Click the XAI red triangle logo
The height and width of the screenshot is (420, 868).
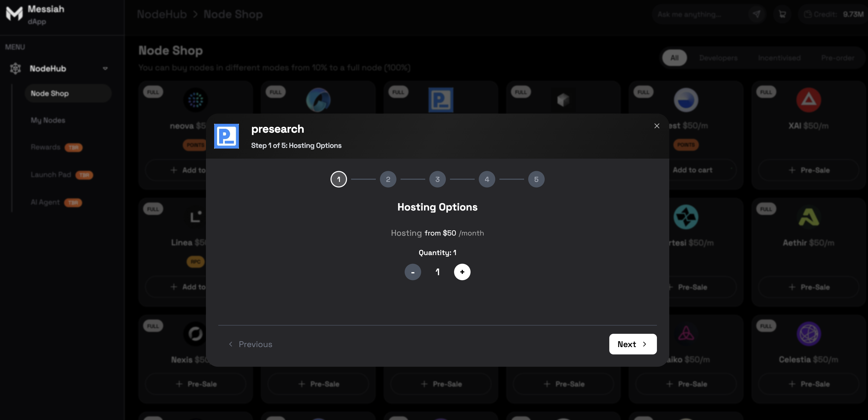pos(808,100)
